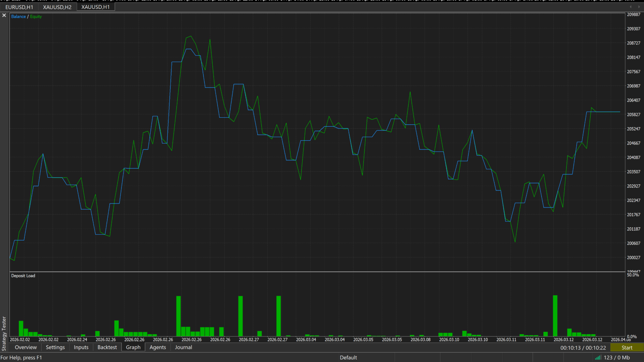Image resolution: width=644 pixels, height=362 pixels.
Task: Open the Overview tab
Action: click(26, 347)
